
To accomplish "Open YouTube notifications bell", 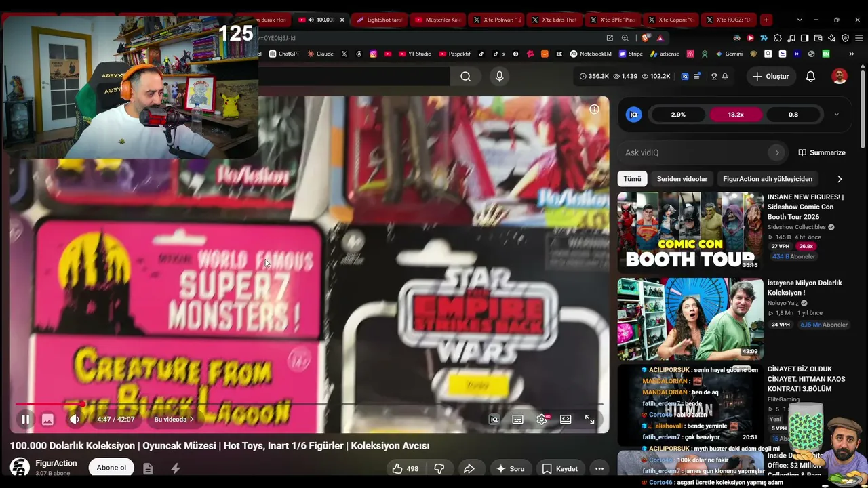I will click(x=810, y=77).
